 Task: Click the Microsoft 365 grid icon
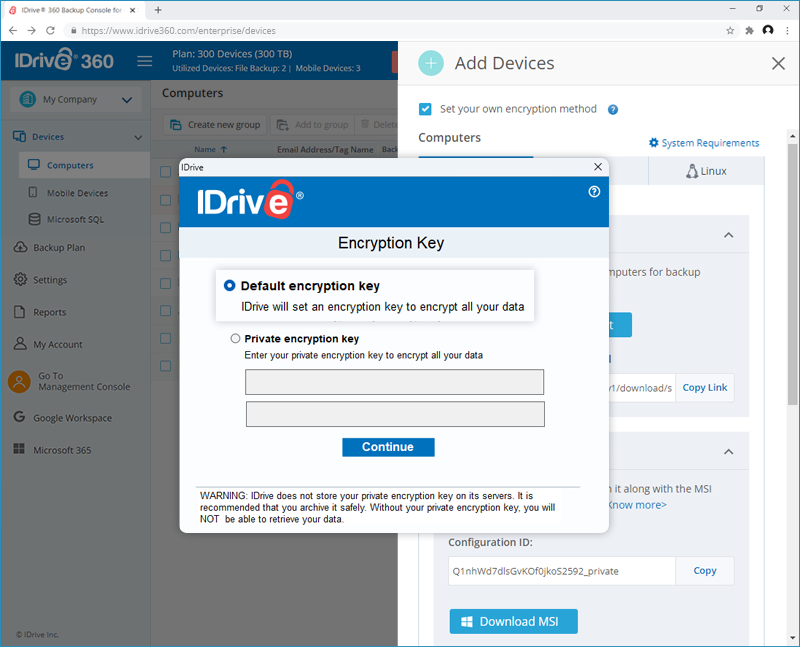pos(19,449)
